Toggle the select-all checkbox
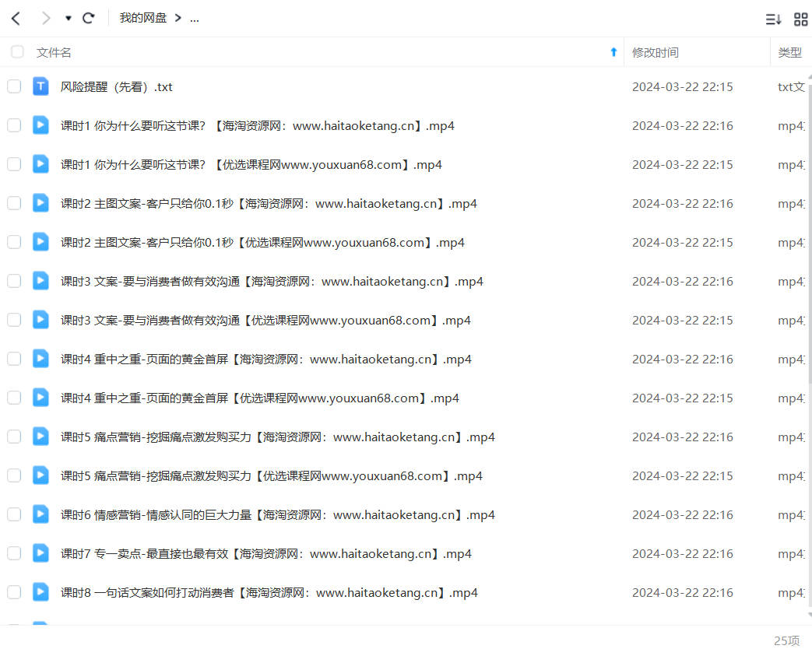The width and height of the screenshot is (812, 656). (17, 52)
